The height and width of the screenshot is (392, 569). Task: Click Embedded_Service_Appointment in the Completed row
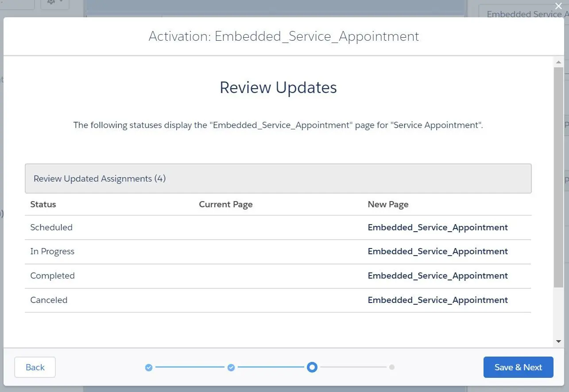[x=437, y=276]
